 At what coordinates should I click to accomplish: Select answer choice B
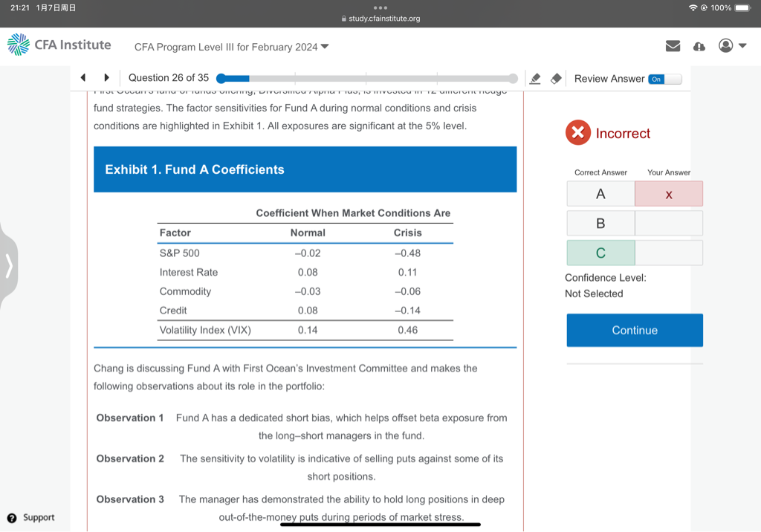click(x=600, y=223)
